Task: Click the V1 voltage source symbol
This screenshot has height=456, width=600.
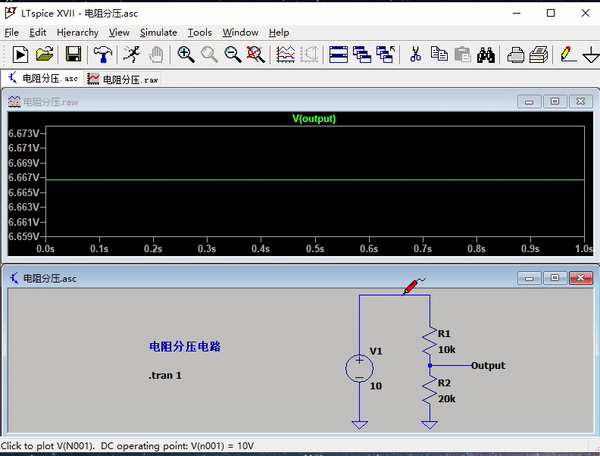Action: 359,369
